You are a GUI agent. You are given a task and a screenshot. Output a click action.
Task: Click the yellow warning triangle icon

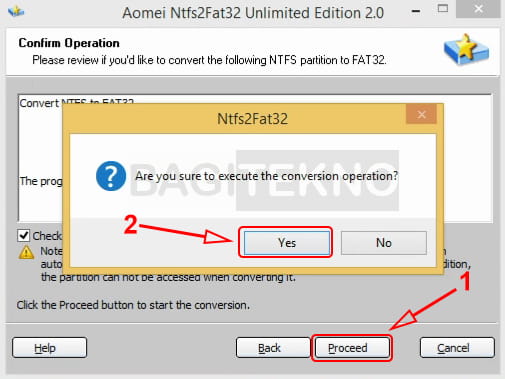coord(26,252)
